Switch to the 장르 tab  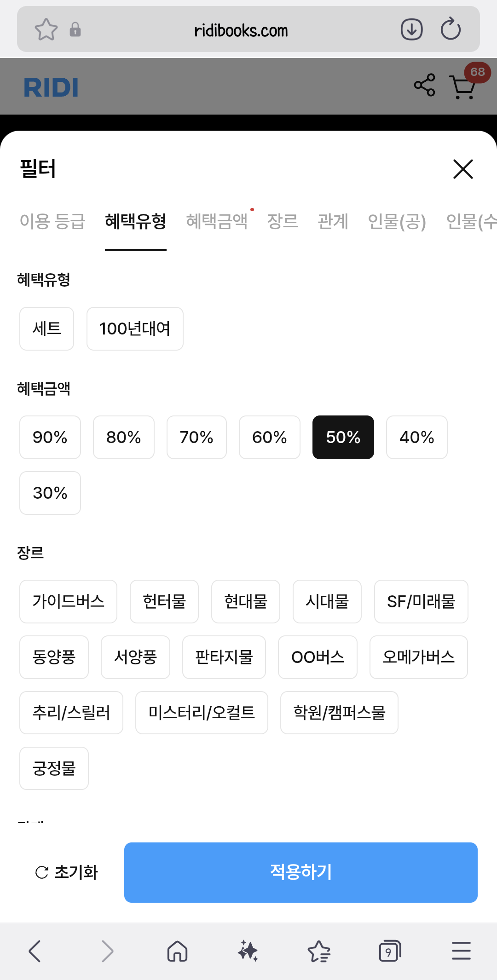(x=283, y=221)
